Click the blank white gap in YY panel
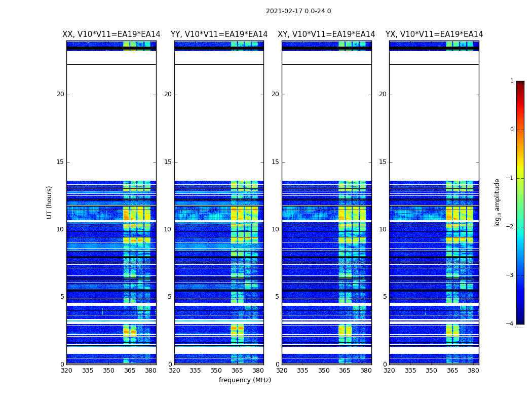 click(x=219, y=123)
